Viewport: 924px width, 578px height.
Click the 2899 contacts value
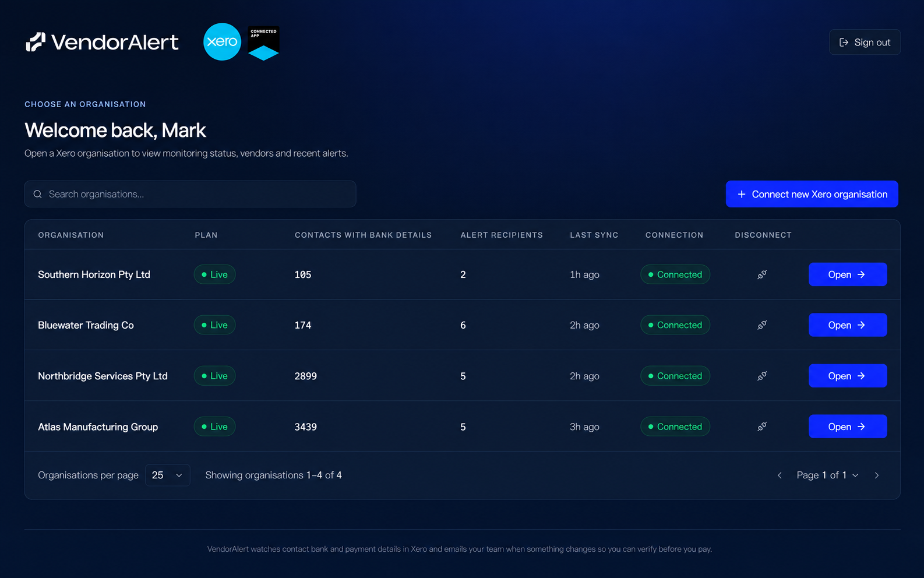[x=306, y=376]
